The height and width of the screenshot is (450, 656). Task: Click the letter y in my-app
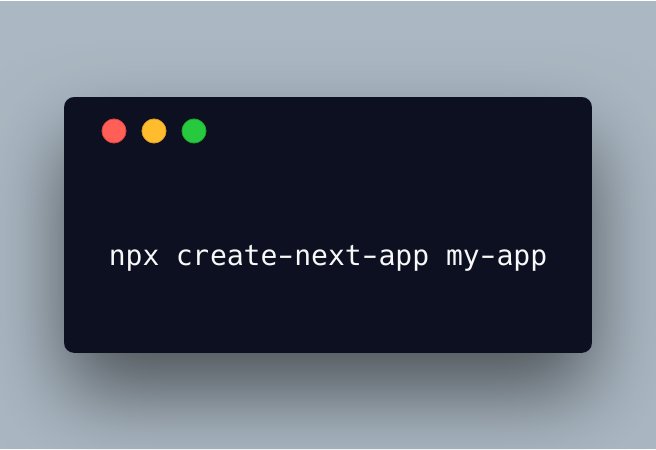[x=472, y=259]
